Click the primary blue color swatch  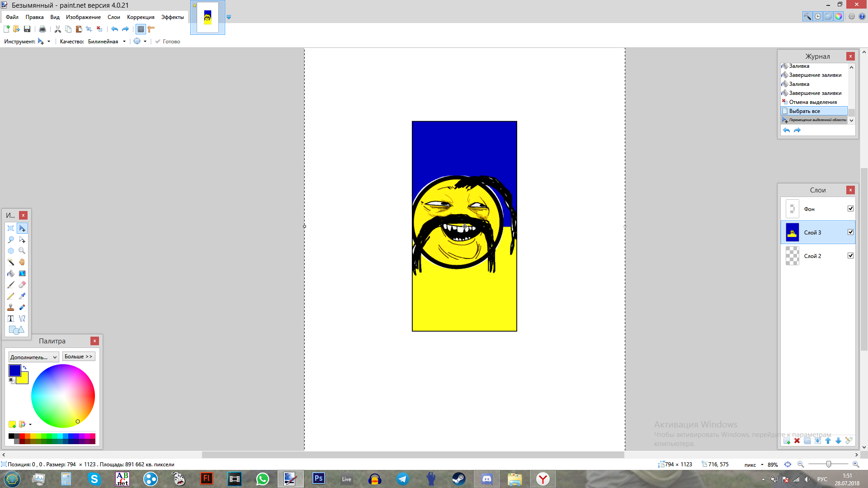point(14,371)
